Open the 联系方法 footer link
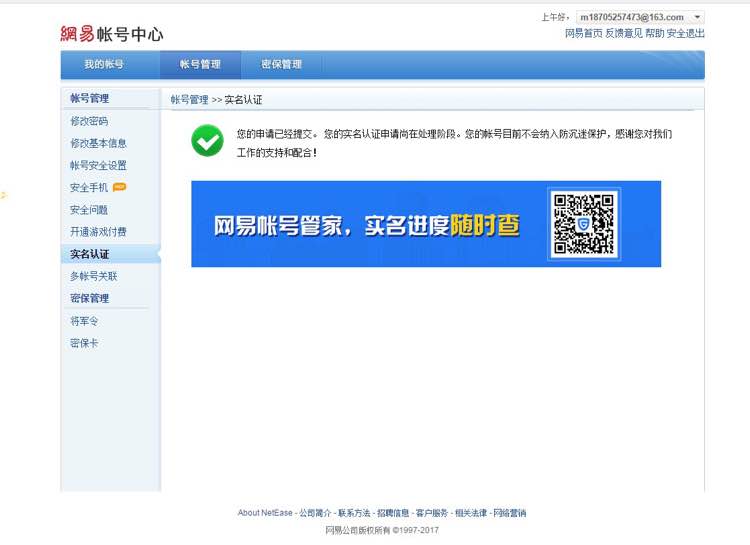This screenshot has width=750, height=545. click(354, 513)
